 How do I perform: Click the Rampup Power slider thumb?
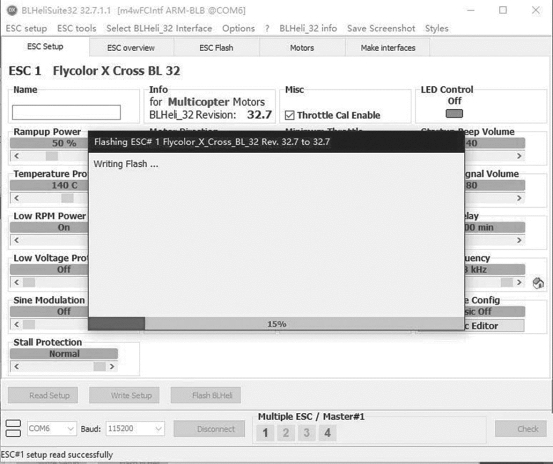[52, 156]
